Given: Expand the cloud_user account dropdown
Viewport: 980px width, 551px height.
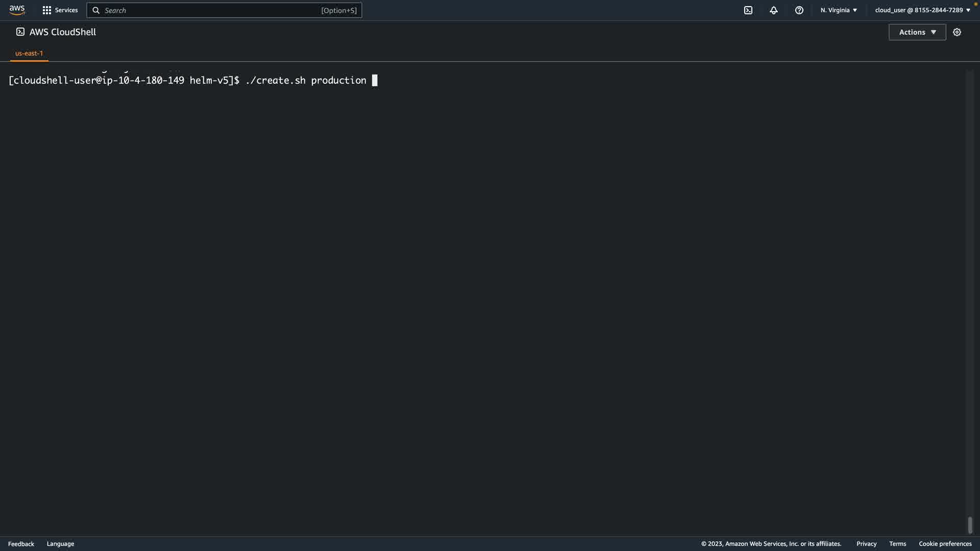Looking at the screenshot, I should (922, 10).
